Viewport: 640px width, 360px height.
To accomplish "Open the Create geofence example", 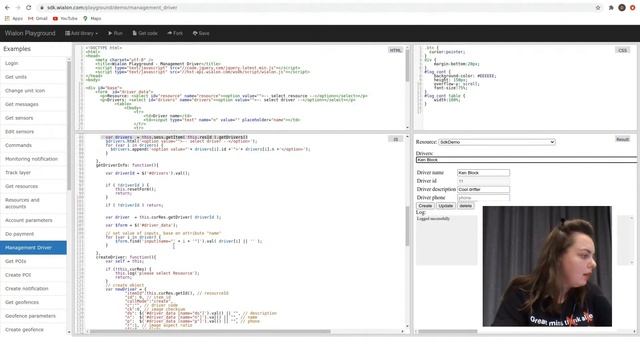I will (33, 330).
